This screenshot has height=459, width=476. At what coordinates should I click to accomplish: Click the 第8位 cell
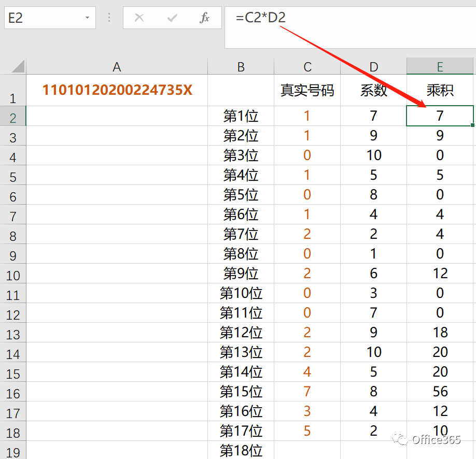click(x=241, y=254)
